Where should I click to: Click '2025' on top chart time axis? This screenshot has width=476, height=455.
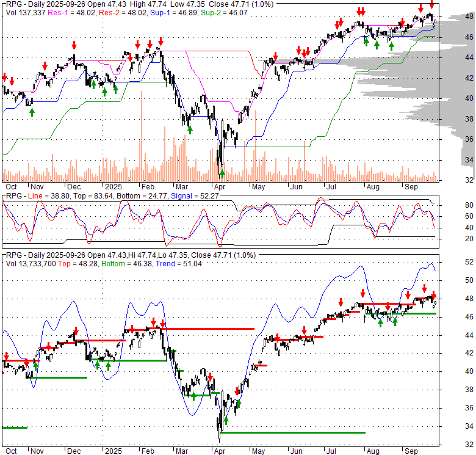[114, 187]
